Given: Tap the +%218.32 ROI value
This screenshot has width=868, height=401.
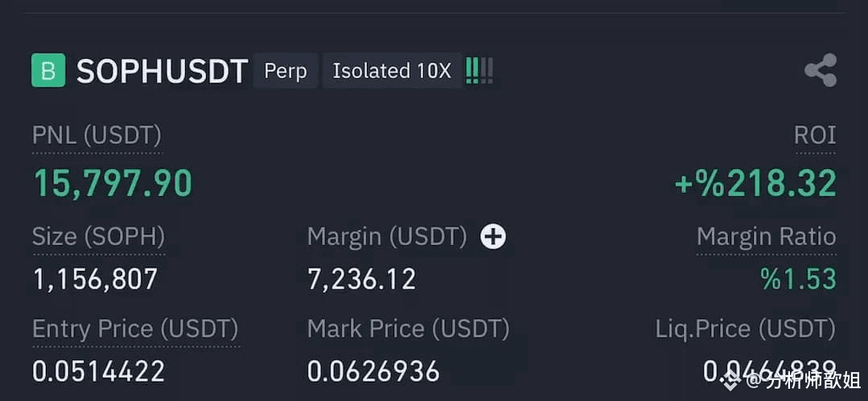Looking at the screenshot, I should 755,184.
